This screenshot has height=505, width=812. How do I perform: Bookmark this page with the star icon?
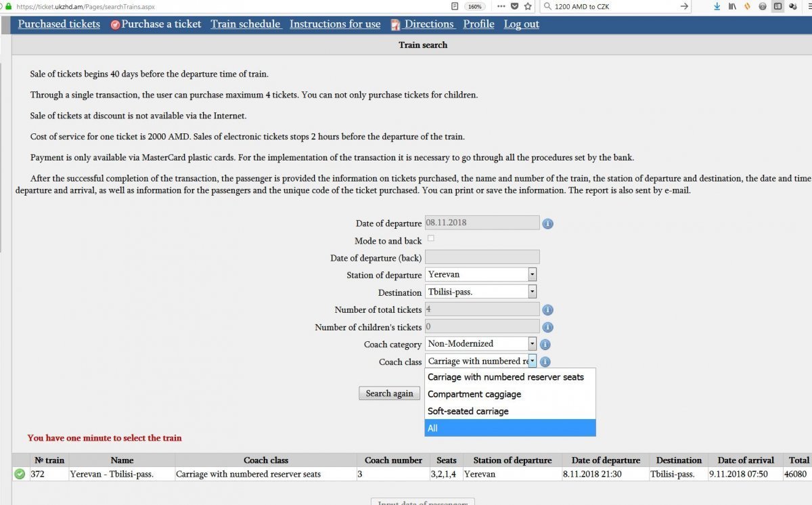pos(528,6)
